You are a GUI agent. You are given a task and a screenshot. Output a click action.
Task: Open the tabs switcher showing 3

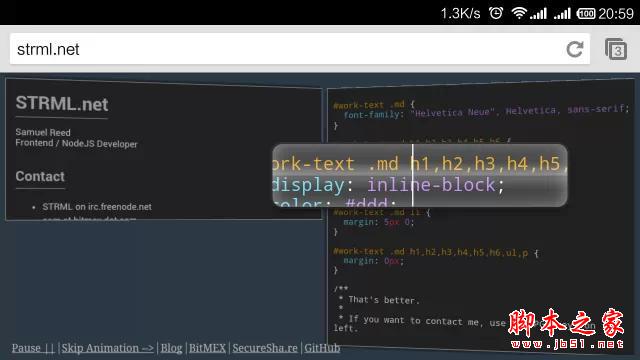pyautogui.click(x=616, y=49)
